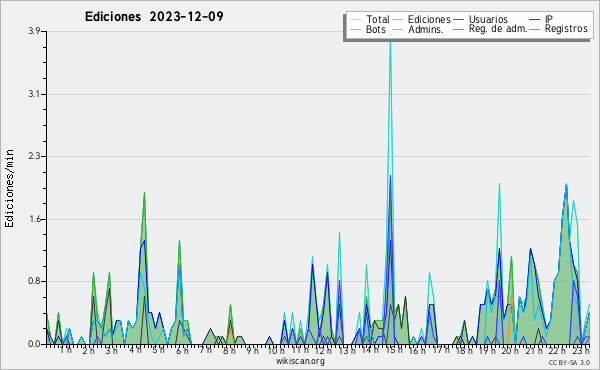Click the 0.8 y-axis value

pyautogui.click(x=34, y=281)
